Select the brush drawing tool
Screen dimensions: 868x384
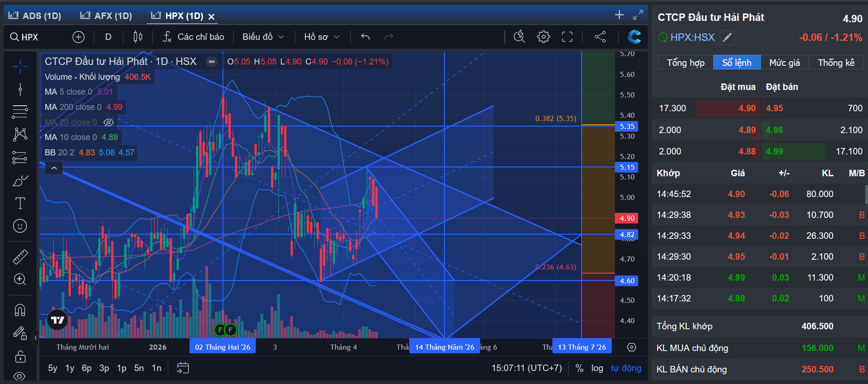click(x=20, y=181)
